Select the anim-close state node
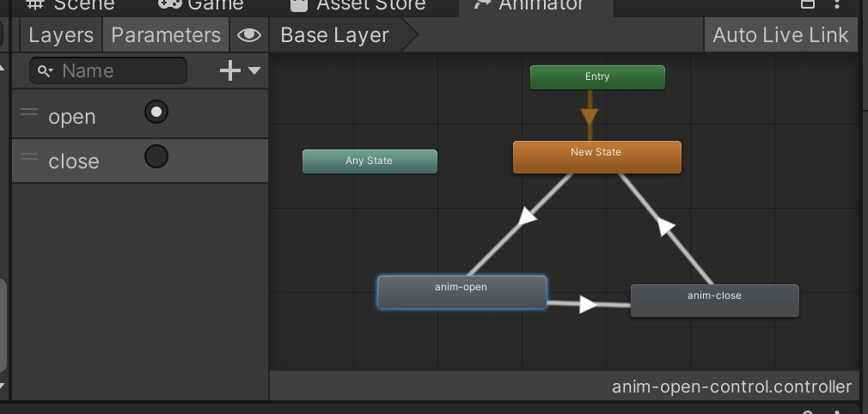Screen dimensions: 868x414 [x=714, y=301]
